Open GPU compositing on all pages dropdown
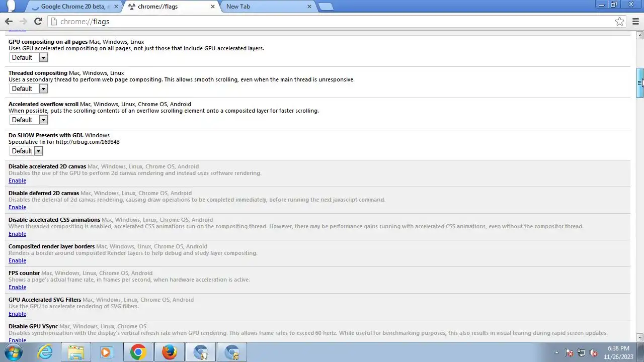Image resolution: width=644 pixels, height=362 pixels. coord(29,57)
